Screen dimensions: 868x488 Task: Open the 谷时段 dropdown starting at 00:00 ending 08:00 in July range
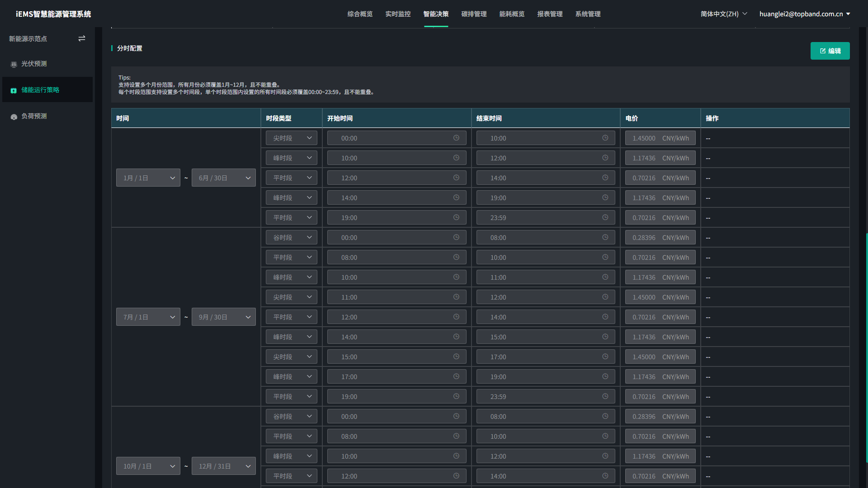(292, 238)
